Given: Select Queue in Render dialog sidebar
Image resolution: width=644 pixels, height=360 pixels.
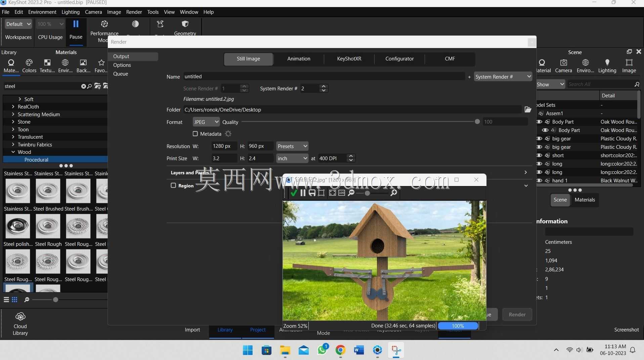Looking at the screenshot, I should 121,74.
